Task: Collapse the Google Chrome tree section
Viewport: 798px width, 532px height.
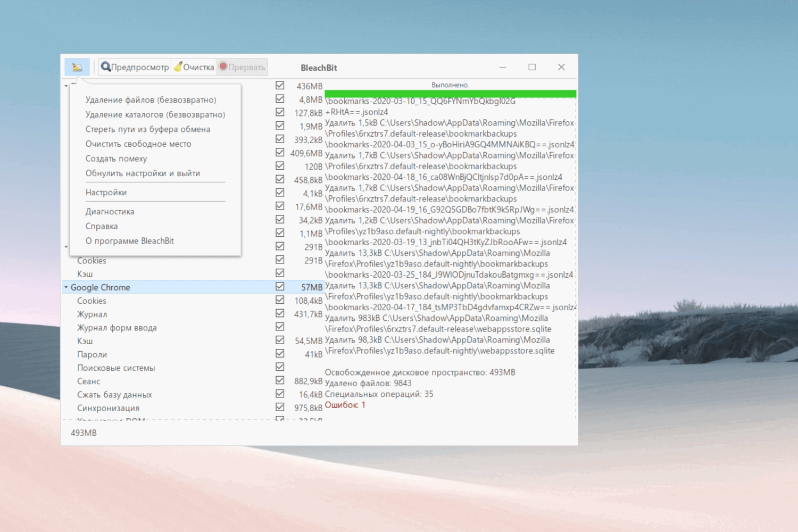Action: [66, 287]
